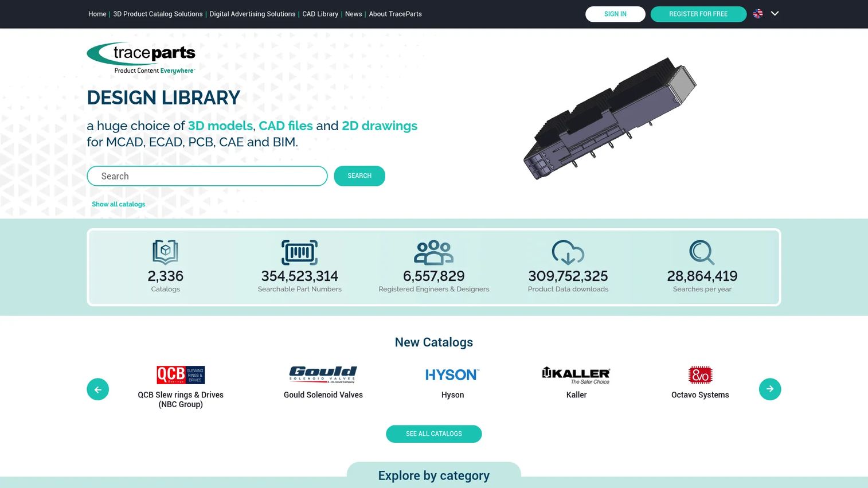The image size is (868, 488).
Task: Click the Searchable Part Numbers barcode icon
Action: (300, 252)
